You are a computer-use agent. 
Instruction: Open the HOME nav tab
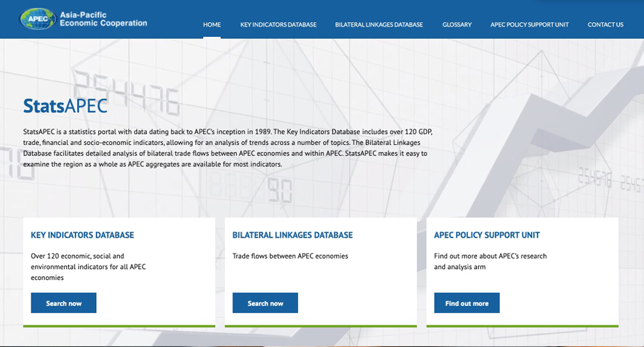[212, 24]
